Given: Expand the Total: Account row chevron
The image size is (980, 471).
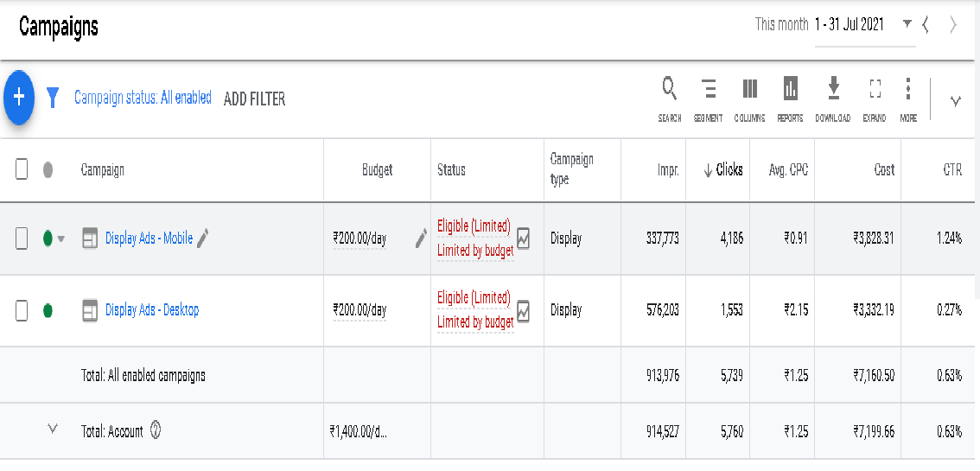Looking at the screenshot, I should coord(53,429).
